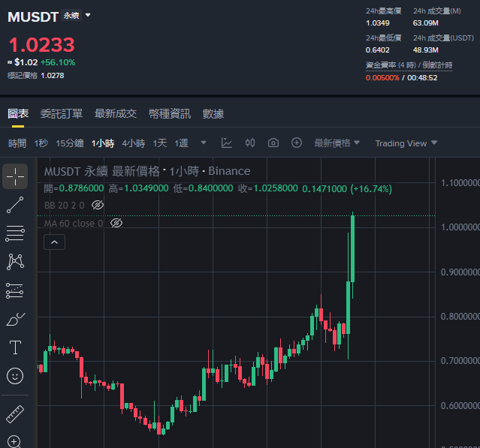Screen dimensions: 480x448
Task: Click the latest tall green candlestick
Action: (x=352, y=248)
